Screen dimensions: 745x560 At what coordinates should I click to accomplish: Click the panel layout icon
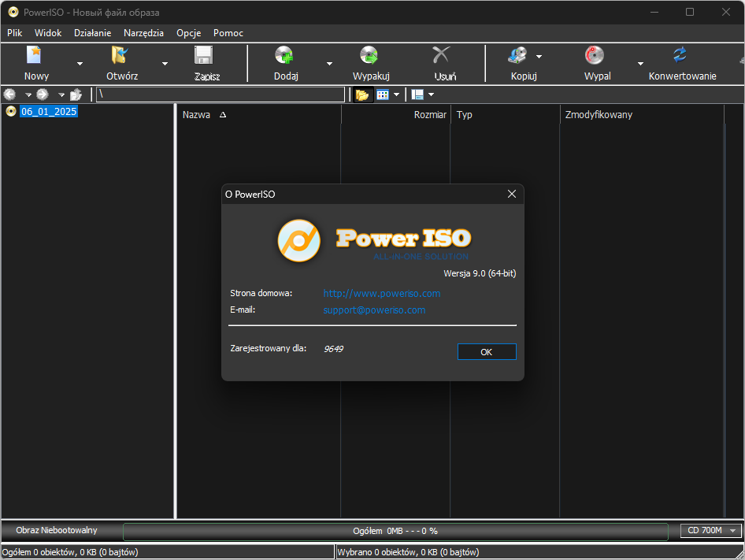[417, 95]
